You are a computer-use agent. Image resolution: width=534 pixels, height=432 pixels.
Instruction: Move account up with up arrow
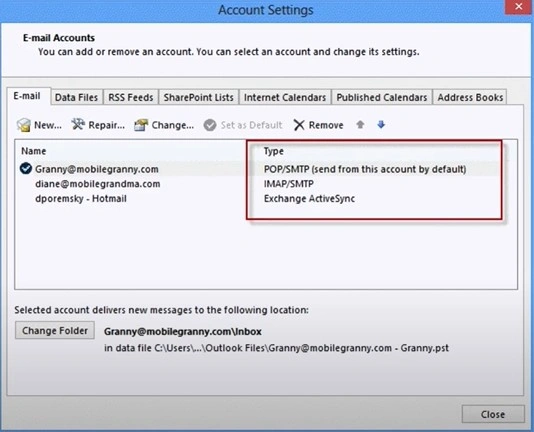(360, 125)
